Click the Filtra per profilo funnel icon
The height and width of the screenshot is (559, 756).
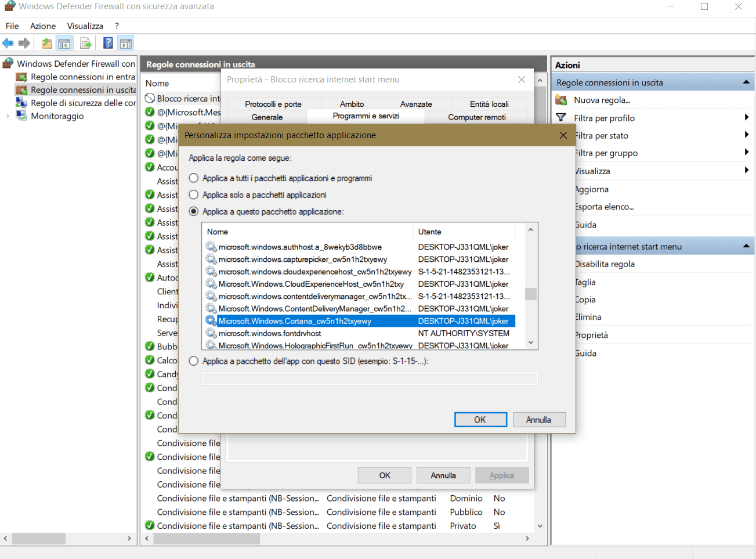[x=561, y=118]
